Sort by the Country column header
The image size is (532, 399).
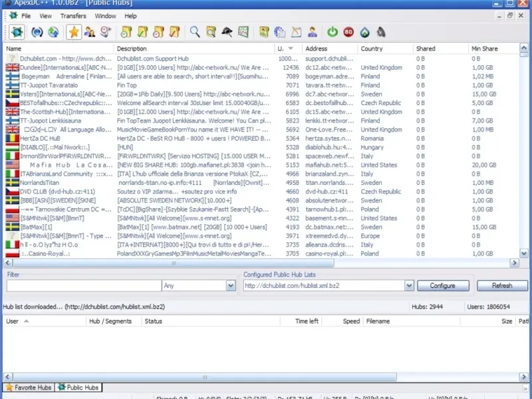click(x=385, y=49)
